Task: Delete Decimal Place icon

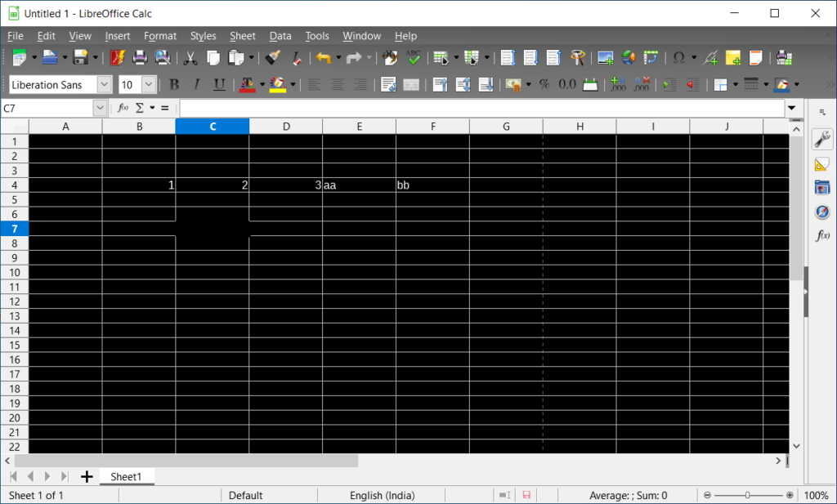Action: pos(641,84)
